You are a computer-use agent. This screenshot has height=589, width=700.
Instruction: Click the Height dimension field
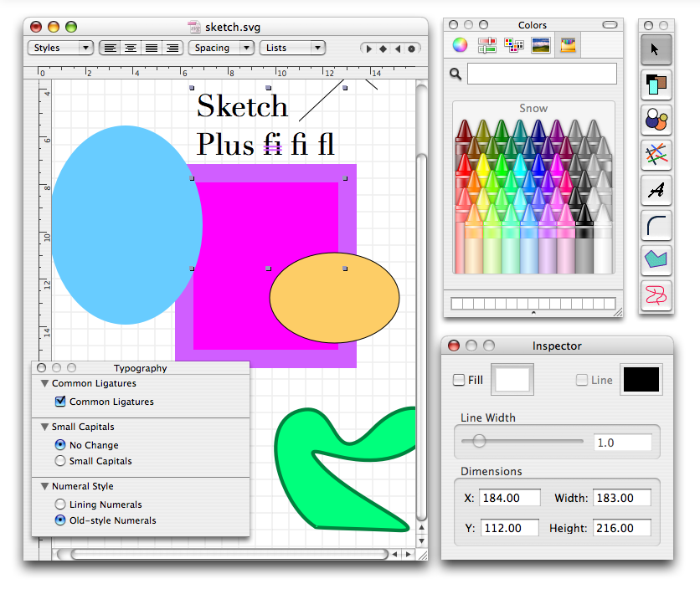click(x=622, y=528)
